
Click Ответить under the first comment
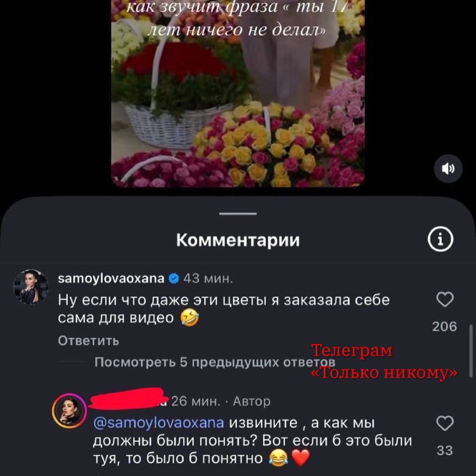point(88,341)
